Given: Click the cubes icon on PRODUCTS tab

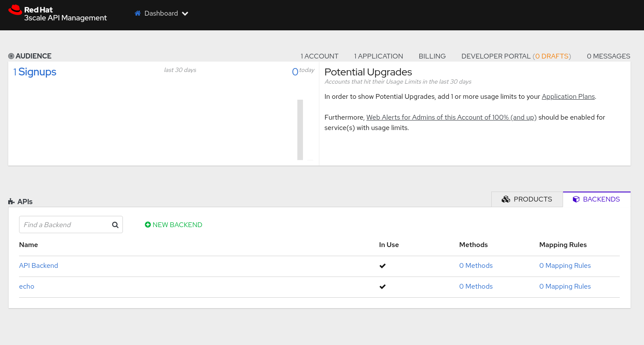Looking at the screenshot, I should (506, 199).
